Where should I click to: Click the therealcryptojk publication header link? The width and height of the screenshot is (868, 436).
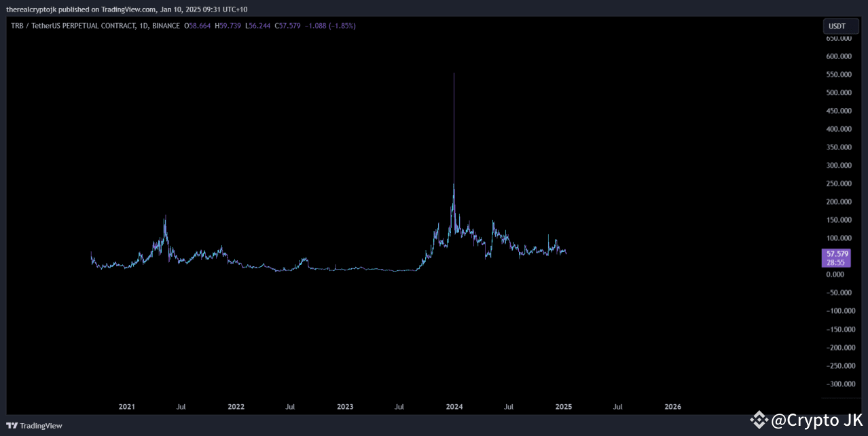[x=29, y=9]
